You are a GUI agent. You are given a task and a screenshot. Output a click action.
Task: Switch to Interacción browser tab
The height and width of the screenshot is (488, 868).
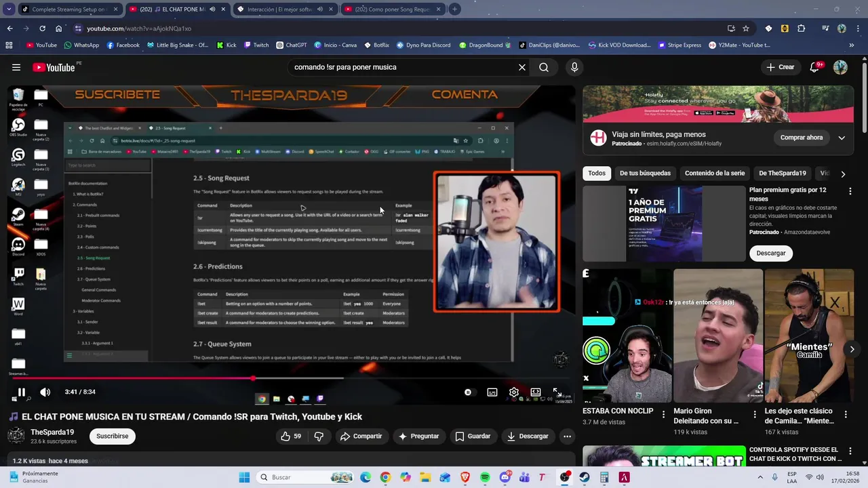click(285, 9)
